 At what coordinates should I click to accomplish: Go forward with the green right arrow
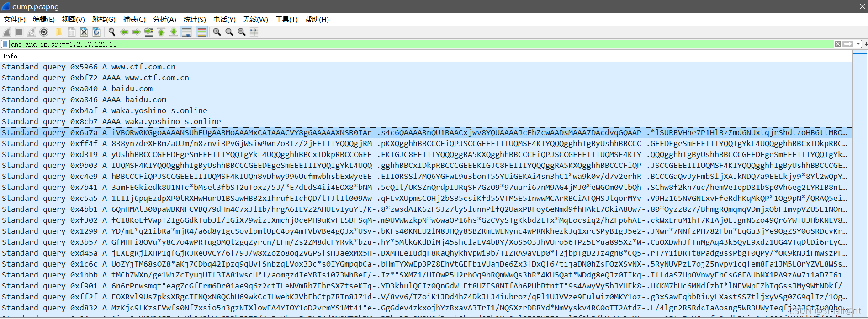pos(136,32)
